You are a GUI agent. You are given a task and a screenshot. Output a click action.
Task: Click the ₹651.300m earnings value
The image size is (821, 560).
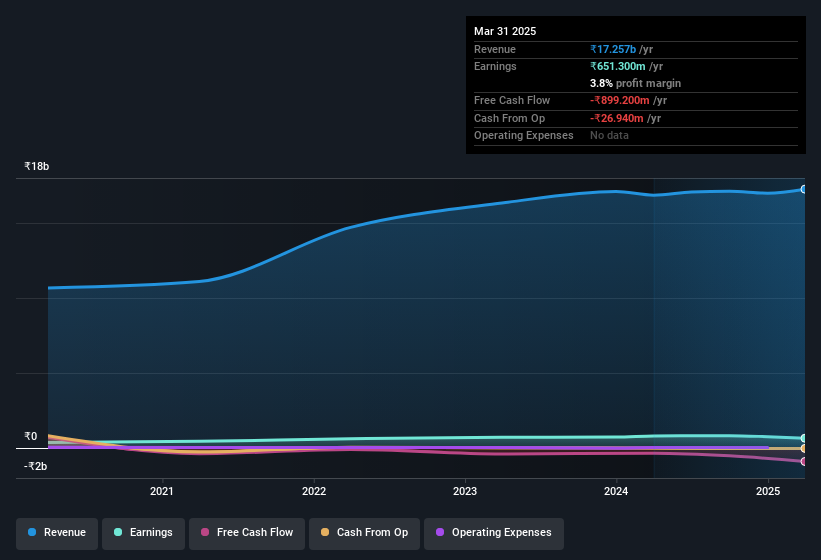pos(618,66)
